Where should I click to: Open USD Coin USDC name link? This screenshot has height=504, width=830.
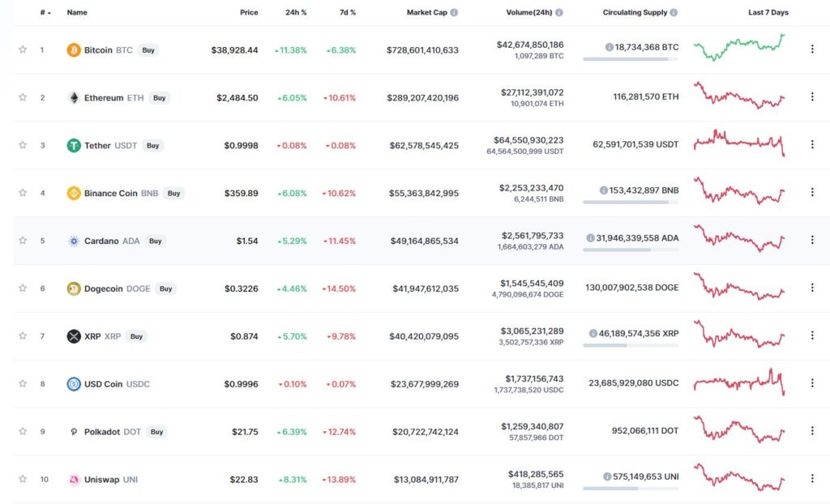tap(117, 384)
